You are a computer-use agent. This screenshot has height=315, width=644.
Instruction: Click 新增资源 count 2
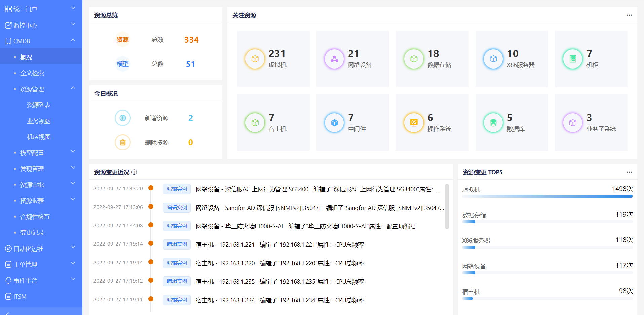click(191, 118)
